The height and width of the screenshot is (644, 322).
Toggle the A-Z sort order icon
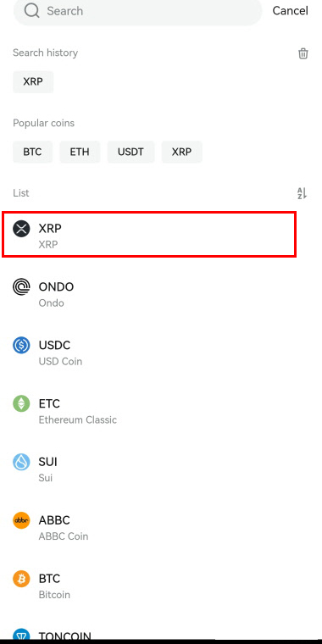302,193
